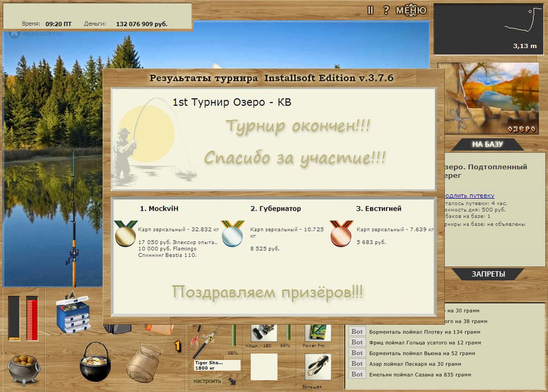Select the crayfish lure Большая slot
The width and height of the screenshot is (548, 392).
click(318, 367)
